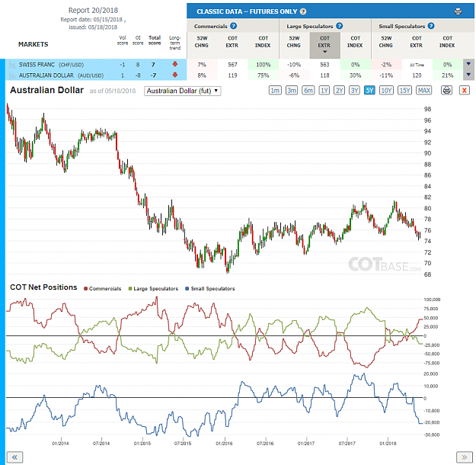Switch to the MAX timeframe
The width and height of the screenshot is (476, 465).
pos(423,90)
